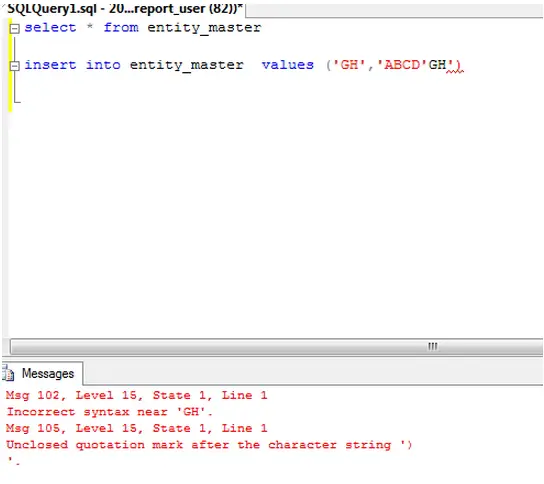
Task: Click the 'values' keyword
Action: (x=288, y=65)
